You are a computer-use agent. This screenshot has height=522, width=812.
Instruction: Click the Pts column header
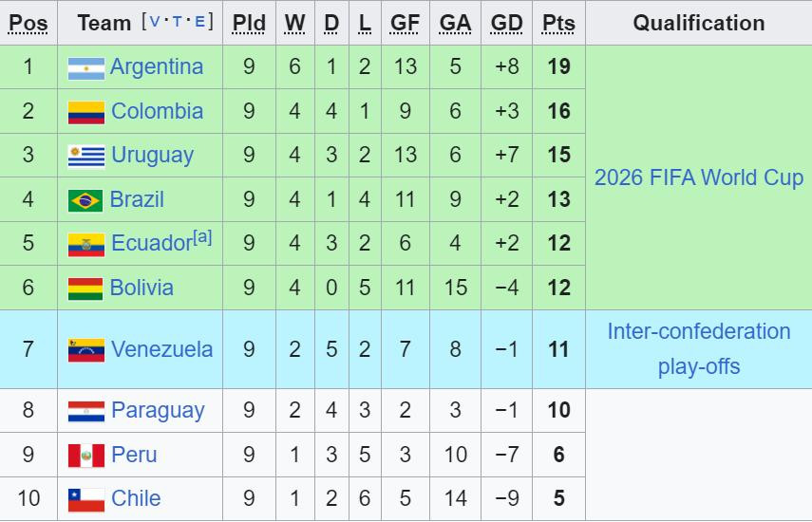point(558,23)
